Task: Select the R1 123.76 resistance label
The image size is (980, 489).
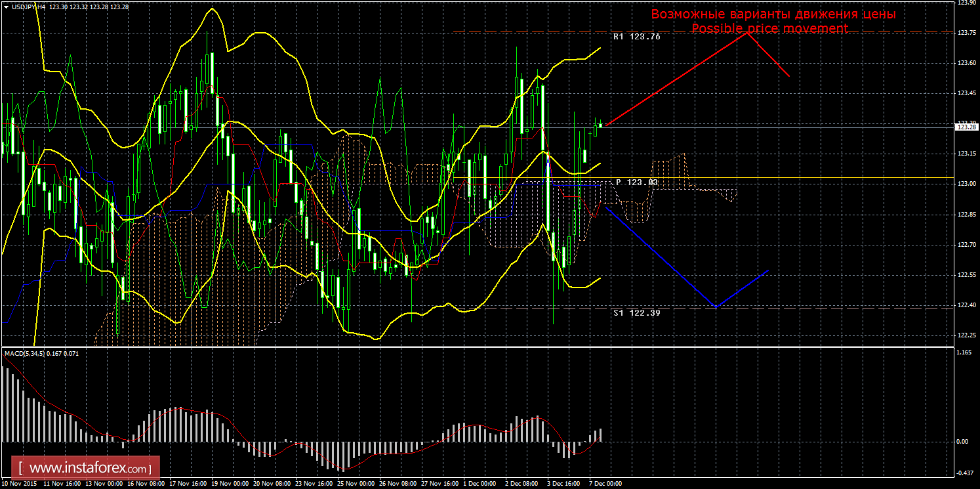Action: click(x=636, y=37)
